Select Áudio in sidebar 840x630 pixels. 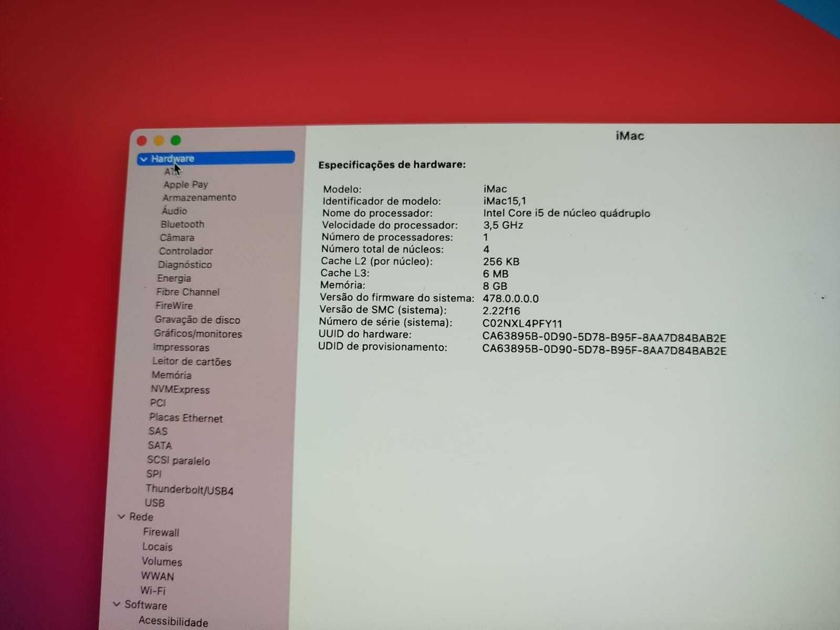coord(174,211)
